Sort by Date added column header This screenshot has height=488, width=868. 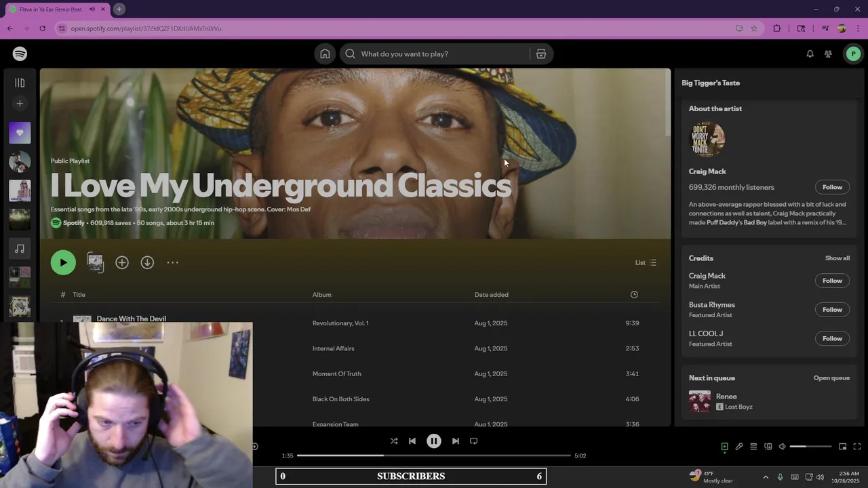tap(491, 295)
